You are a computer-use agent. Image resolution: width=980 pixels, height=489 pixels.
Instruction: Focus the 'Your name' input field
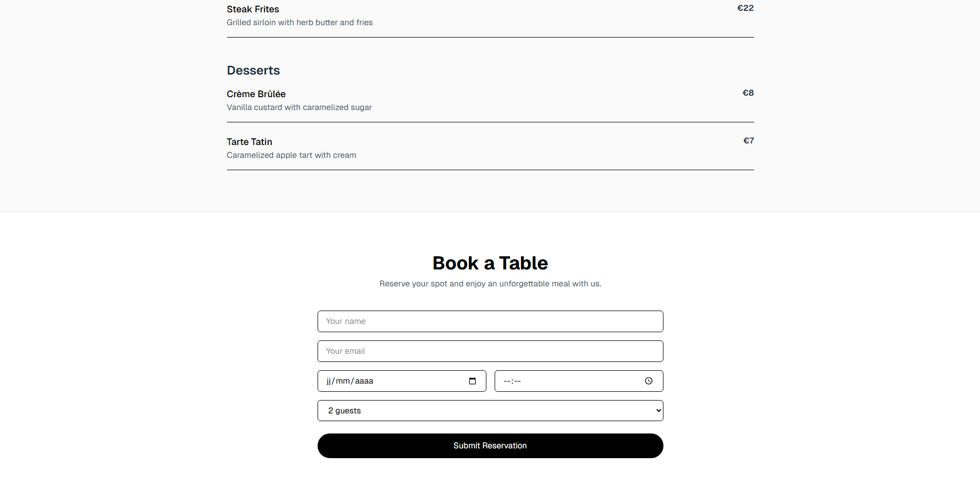click(490, 321)
